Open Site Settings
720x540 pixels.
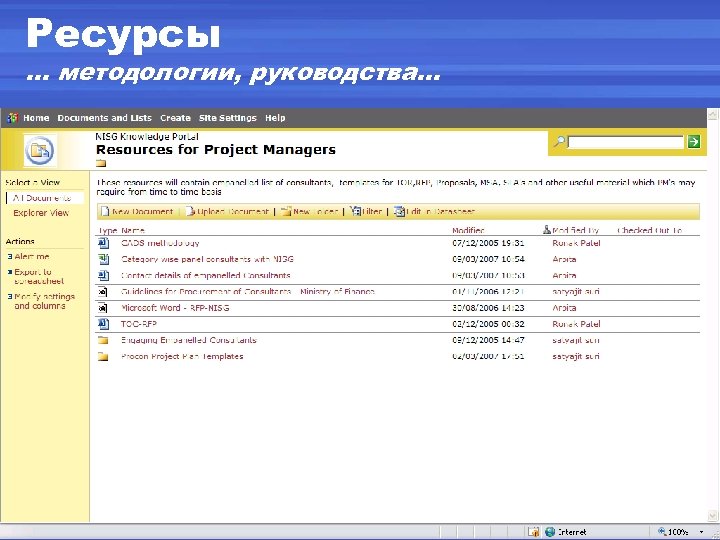227,118
